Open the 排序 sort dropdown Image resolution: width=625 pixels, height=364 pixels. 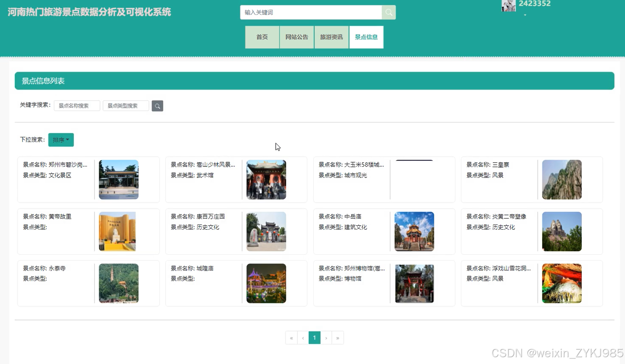tap(61, 139)
